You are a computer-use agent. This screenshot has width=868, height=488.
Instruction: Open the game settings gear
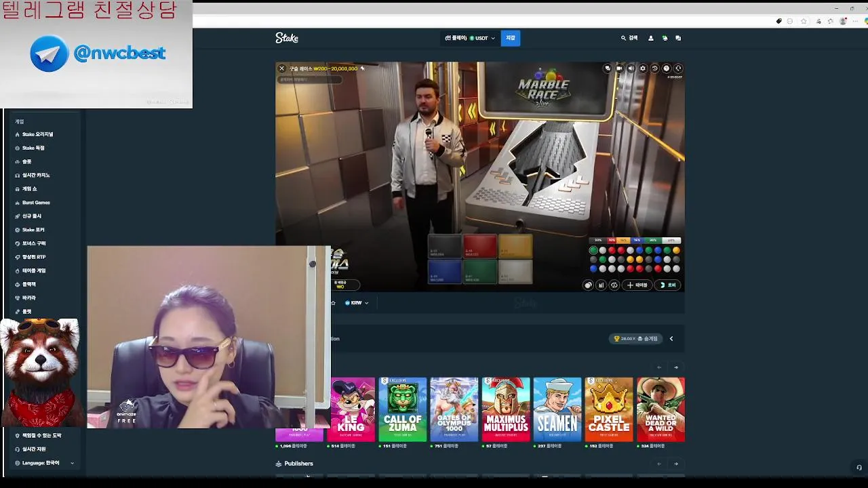click(x=643, y=68)
